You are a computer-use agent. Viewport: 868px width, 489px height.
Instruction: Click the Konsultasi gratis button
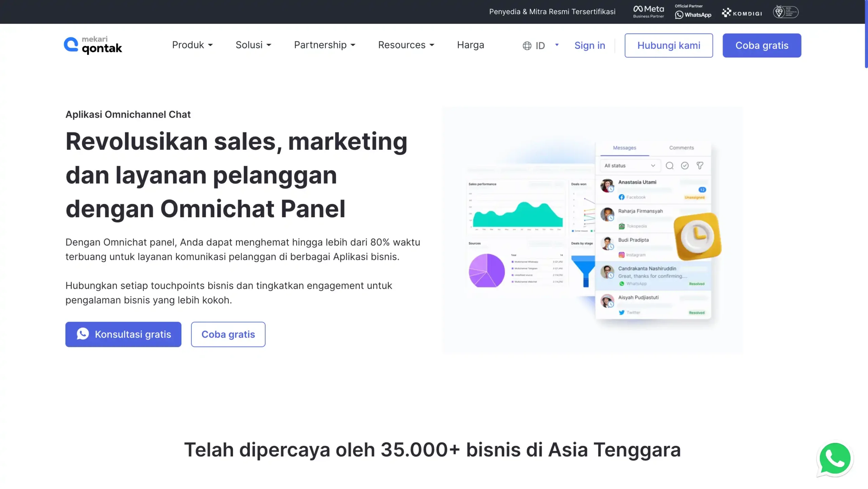tap(123, 334)
